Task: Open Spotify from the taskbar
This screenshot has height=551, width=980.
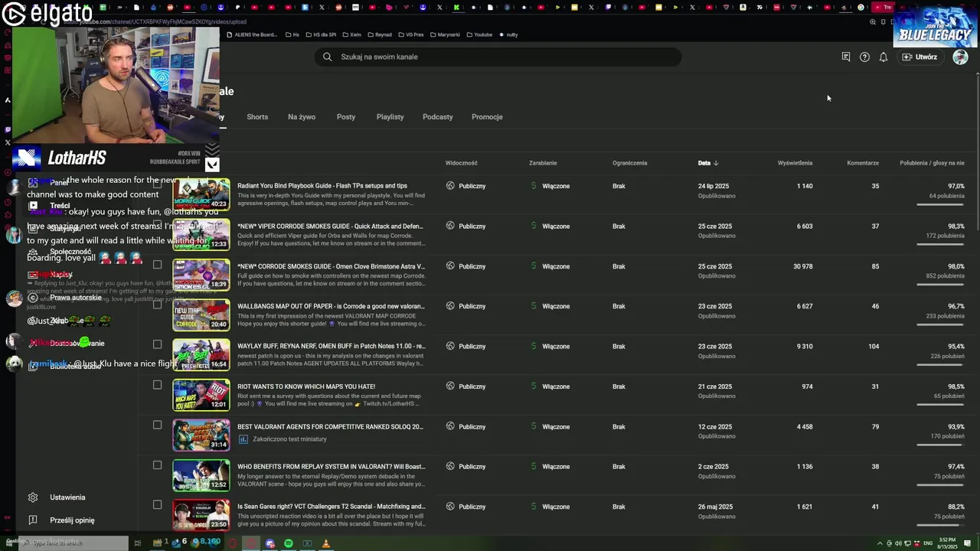Action: pyautogui.click(x=289, y=543)
